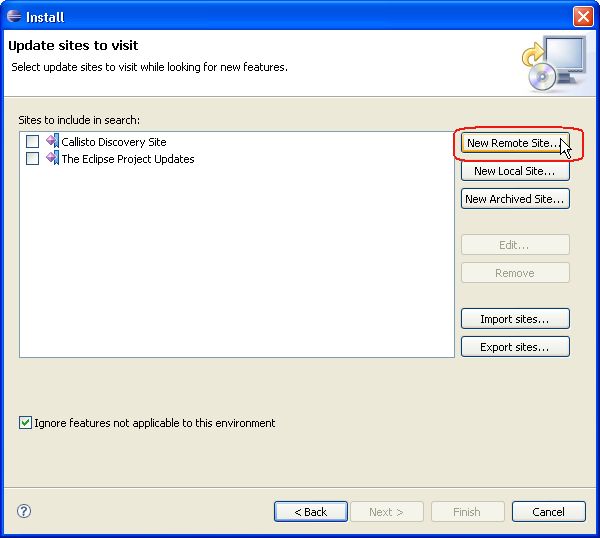Cancel the Install wizard
The image size is (600, 538).
point(548,512)
